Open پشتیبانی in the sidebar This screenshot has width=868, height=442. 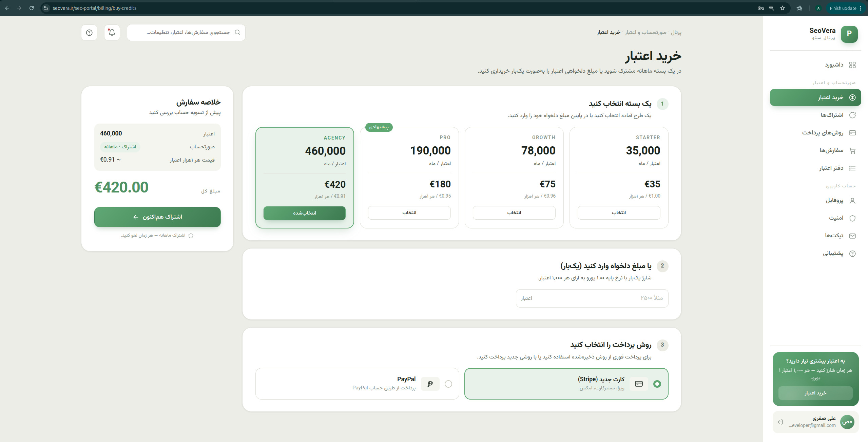point(815,254)
